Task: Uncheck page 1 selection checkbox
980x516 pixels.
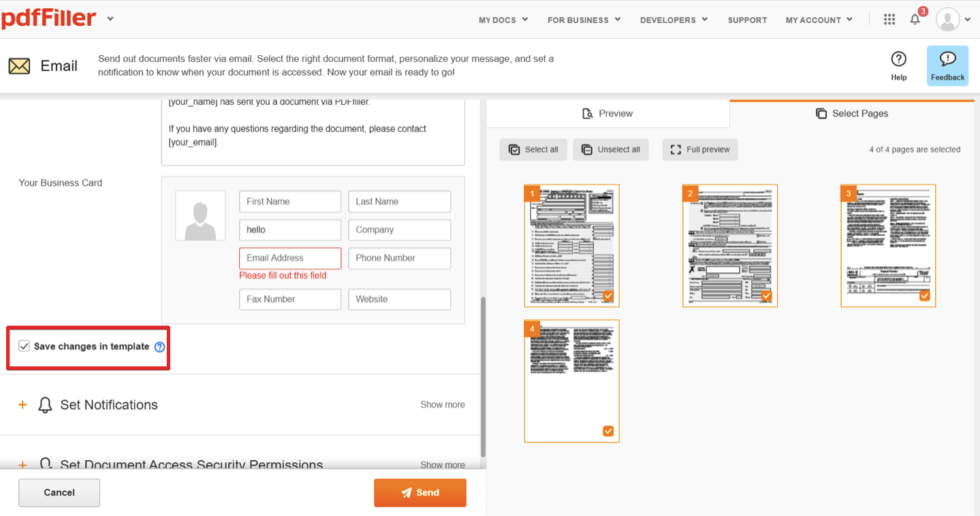Action: (608, 295)
